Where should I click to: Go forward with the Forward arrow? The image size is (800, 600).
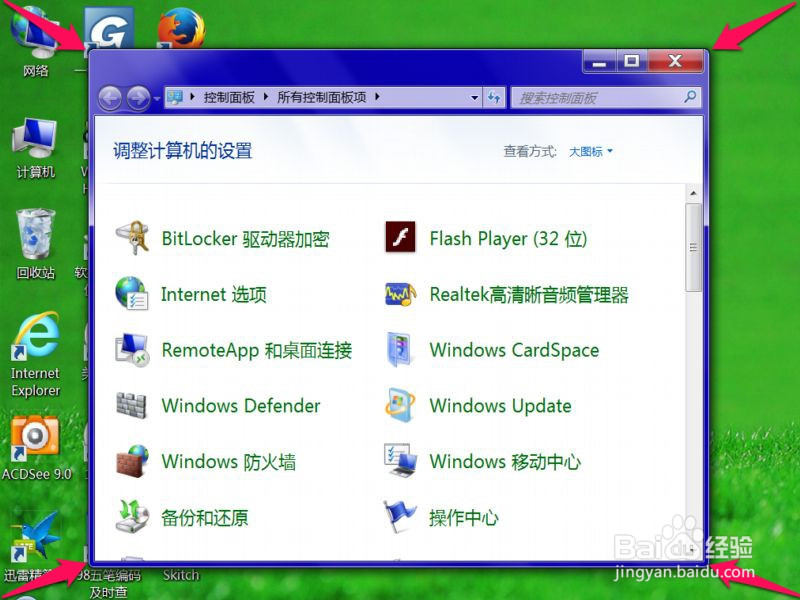138,98
